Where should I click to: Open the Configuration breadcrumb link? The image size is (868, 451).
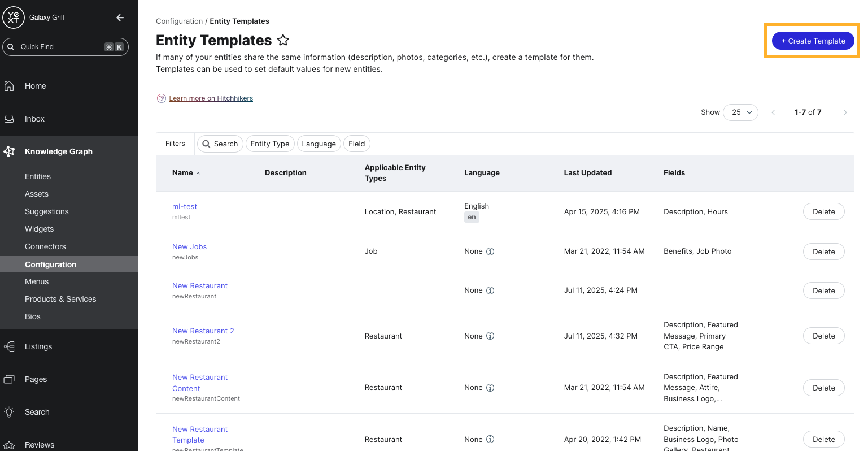tap(180, 21)
